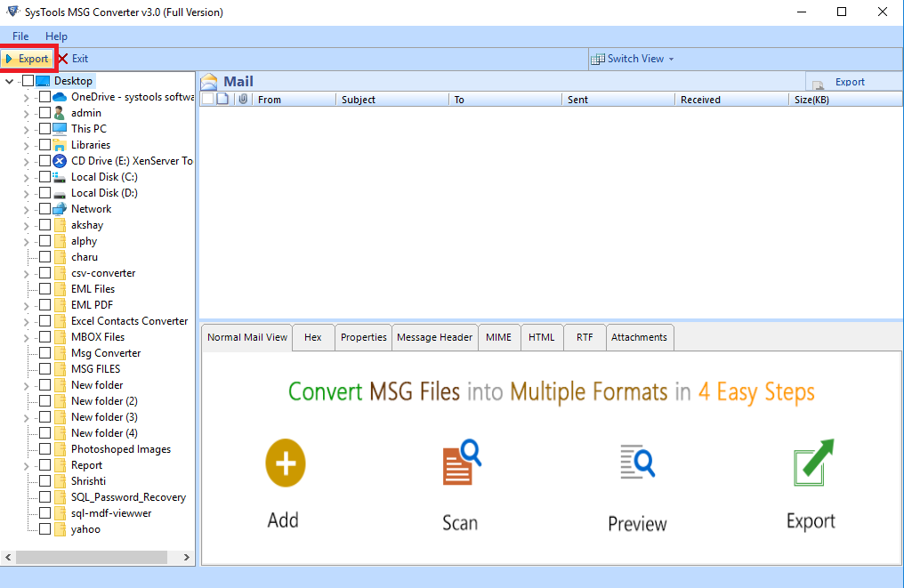This screenshot has width=904, height=588.
Task: Expand the OneDrive tree node
Action: click(x=26, y=98)
